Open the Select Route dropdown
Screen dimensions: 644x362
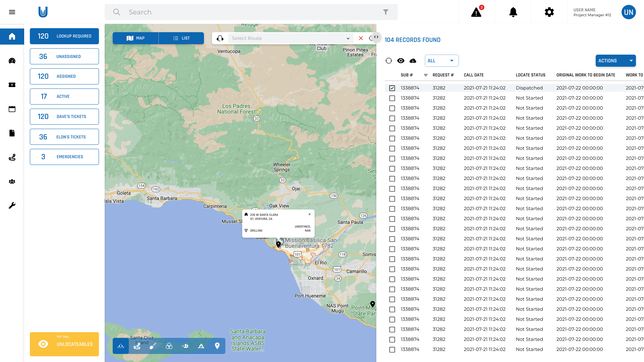(290, 38)
